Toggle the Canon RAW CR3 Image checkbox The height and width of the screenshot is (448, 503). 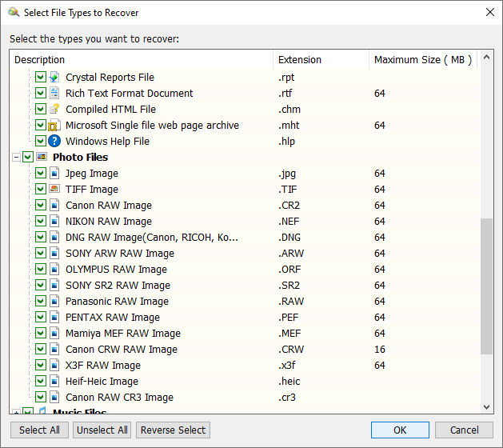pos(41,398)
